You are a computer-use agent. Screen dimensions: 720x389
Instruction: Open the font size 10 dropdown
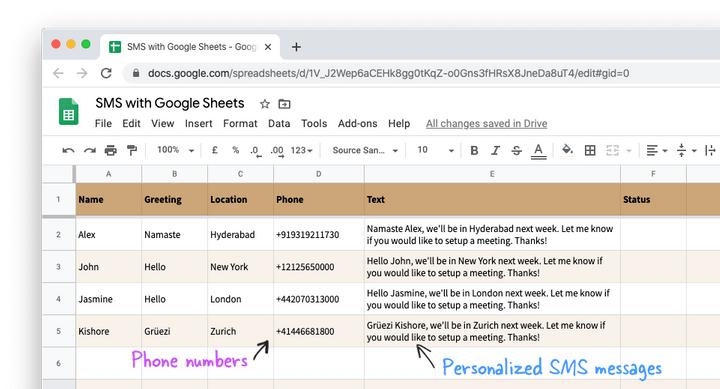pyautogui.click(x=435, y=150)
